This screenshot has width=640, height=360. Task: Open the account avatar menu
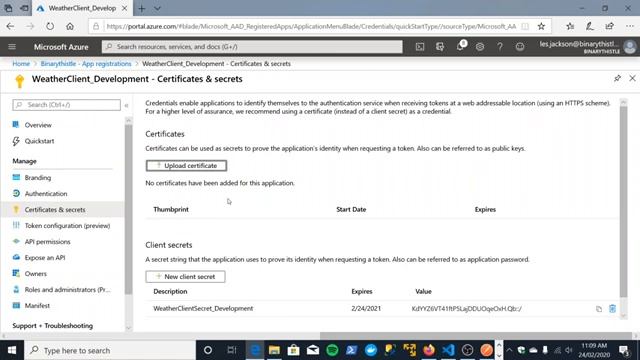pos(630,47)
